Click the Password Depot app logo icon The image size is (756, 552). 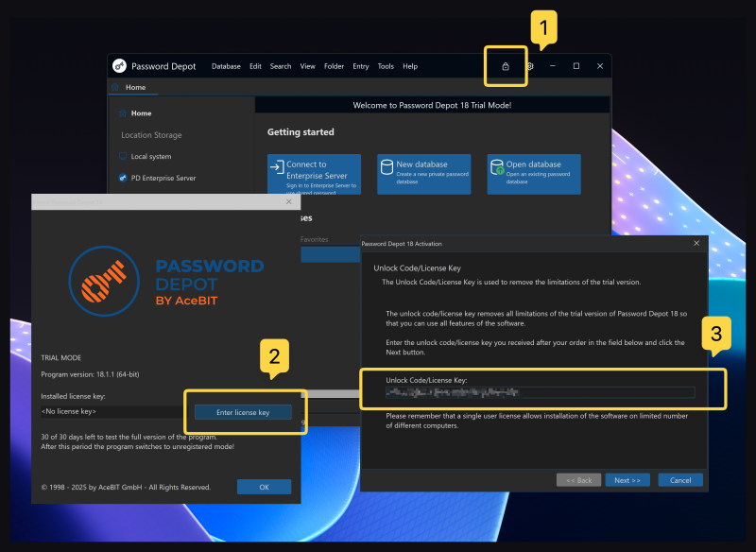tap(119, 65)
